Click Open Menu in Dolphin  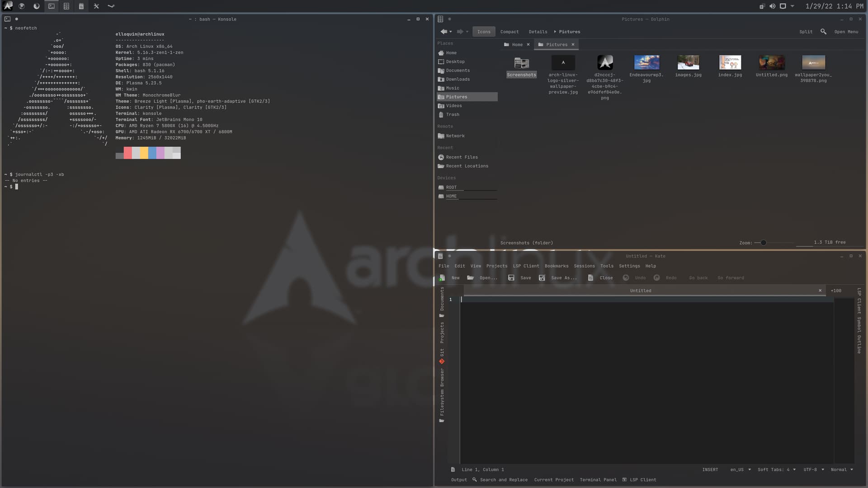pos(846,31)
